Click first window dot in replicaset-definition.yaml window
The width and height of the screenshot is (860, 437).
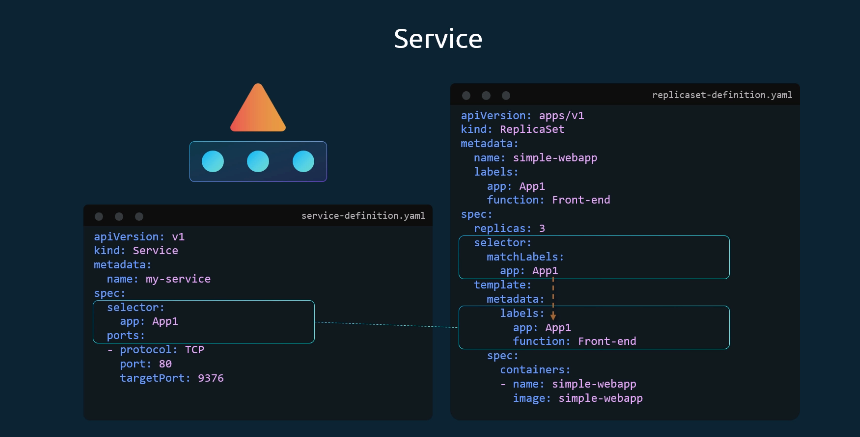[x=466, y=95]
